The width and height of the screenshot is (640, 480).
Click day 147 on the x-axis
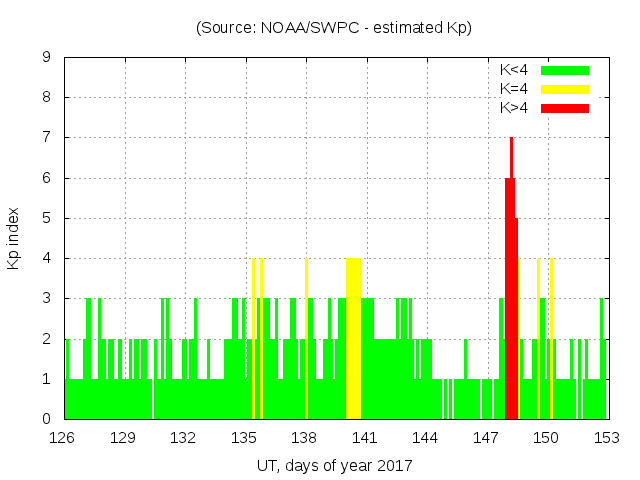tap(486, 438)
